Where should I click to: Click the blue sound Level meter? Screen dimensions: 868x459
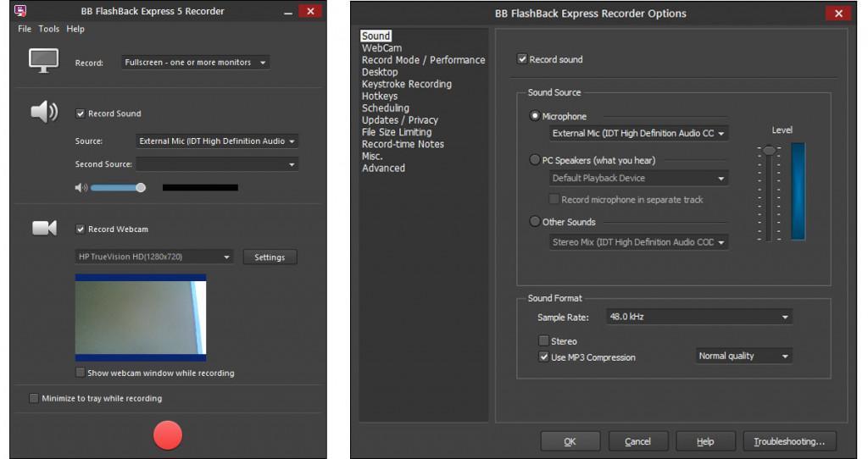[798, 191]
